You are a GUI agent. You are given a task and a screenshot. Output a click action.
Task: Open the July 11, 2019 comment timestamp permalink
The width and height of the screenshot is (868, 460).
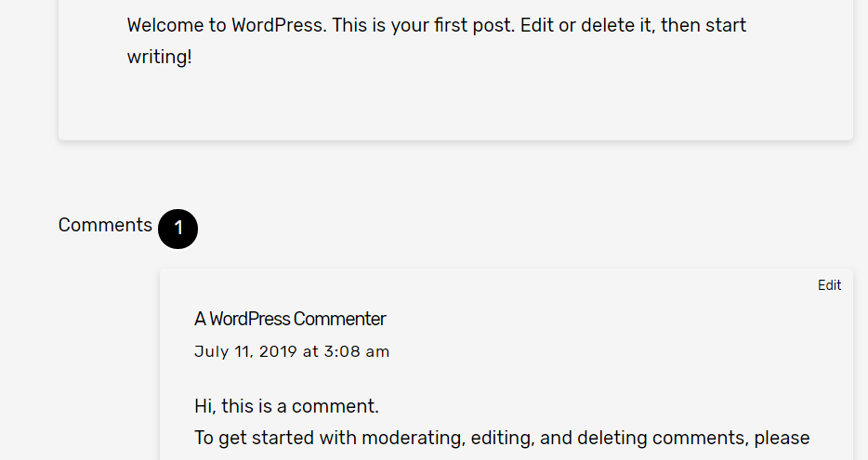292,351
